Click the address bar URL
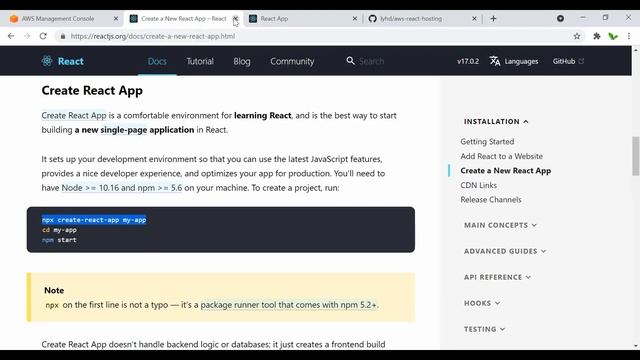640x360 pixels. click(153, 36)
